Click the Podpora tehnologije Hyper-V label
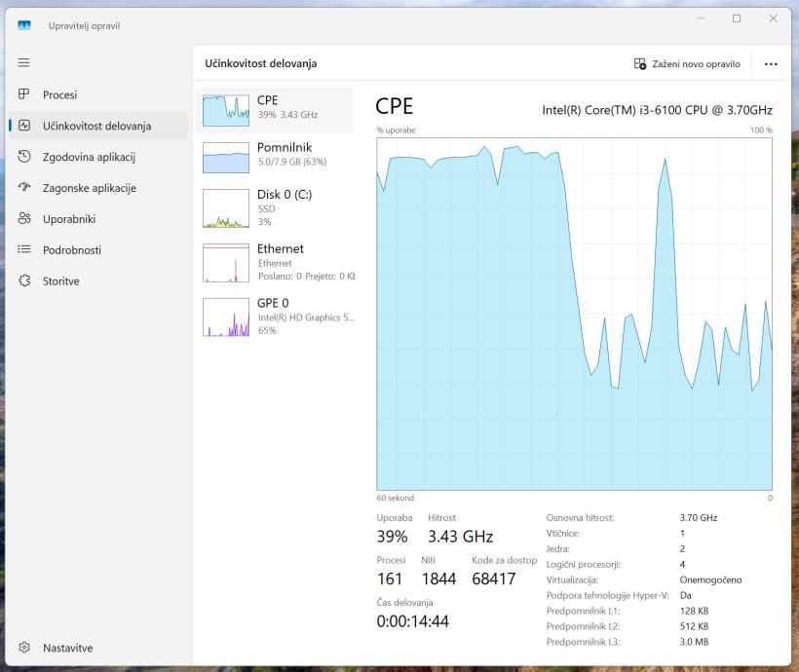The width and height of the screenshot is (799, 672). [x=607, y=595]
